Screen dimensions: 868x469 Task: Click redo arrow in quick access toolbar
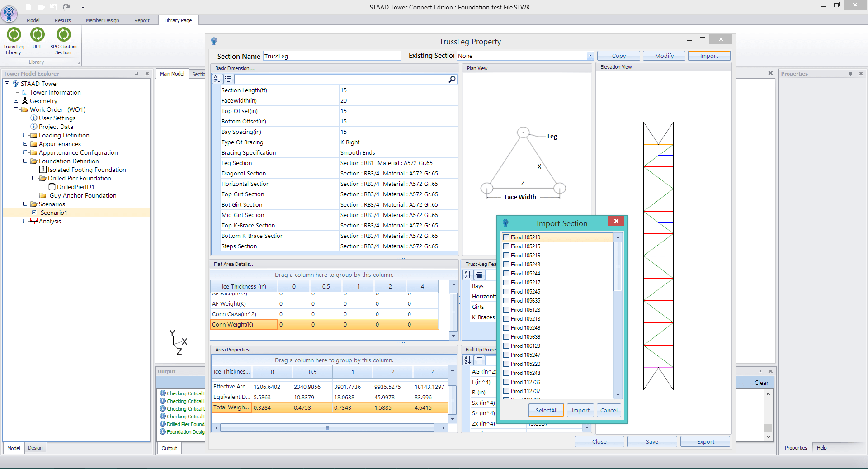[x=66, y=7]
